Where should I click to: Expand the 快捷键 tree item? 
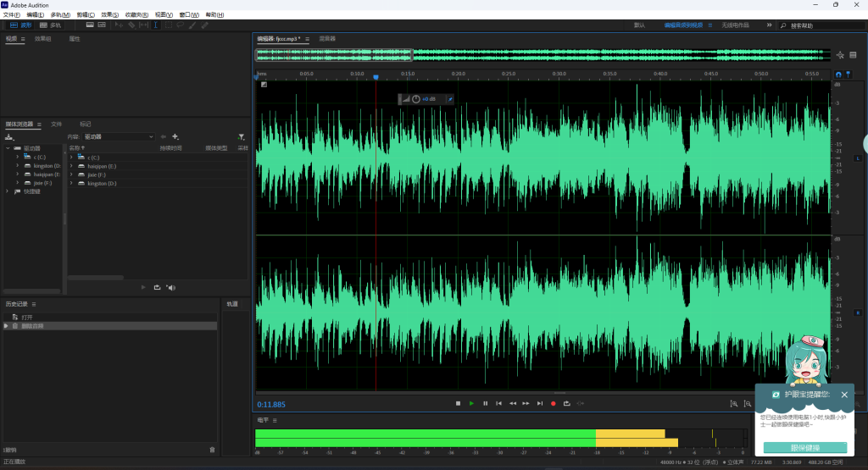[8, 192]
